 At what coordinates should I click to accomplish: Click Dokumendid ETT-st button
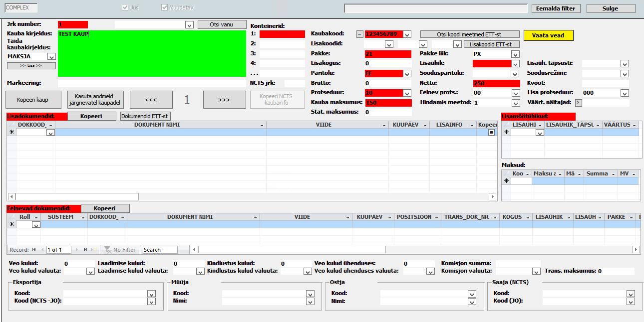point(145,116)
